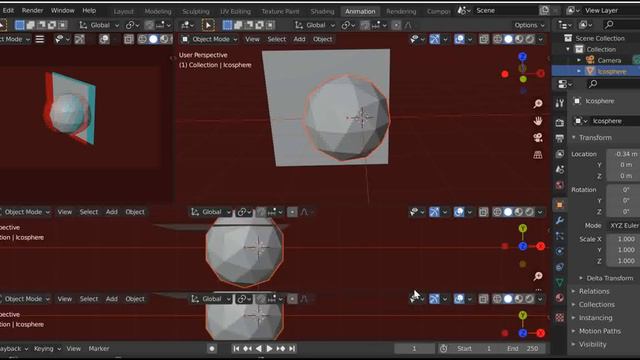The image size is (640, 360).
Task: Switch to the Animation workspace tab
Action: (360, 11)
